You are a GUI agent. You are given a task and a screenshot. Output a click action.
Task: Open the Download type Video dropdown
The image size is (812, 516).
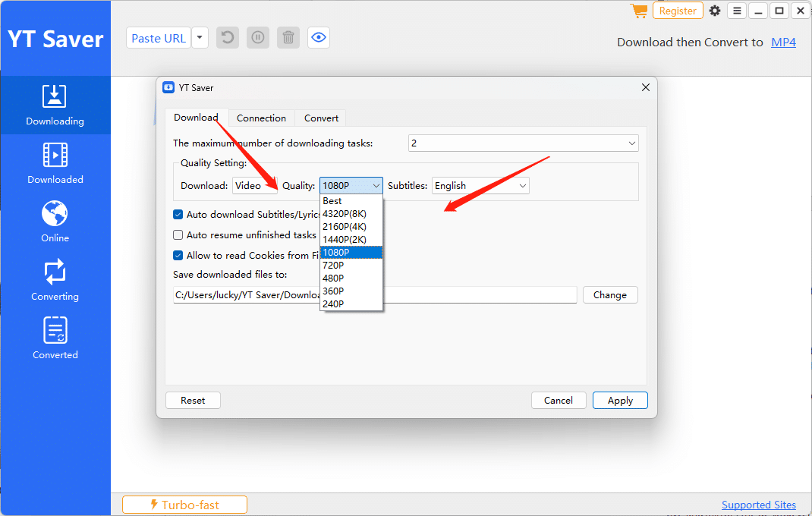(x=255, y=185)
